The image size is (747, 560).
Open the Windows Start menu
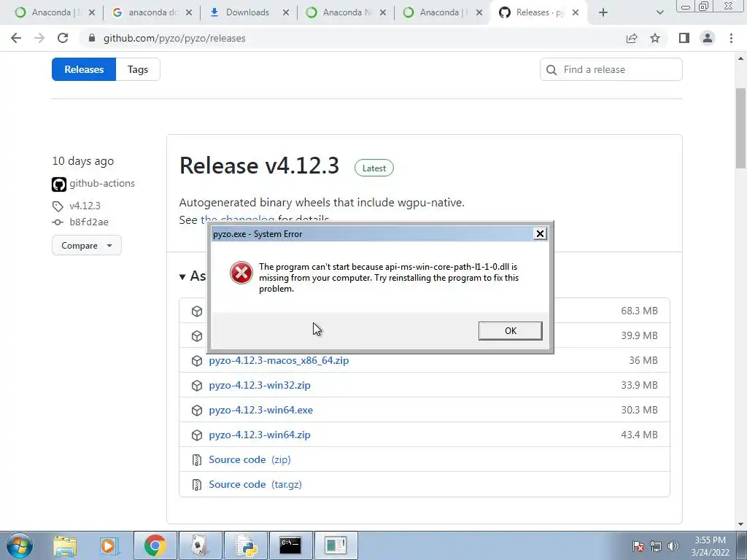pos(19,545)
